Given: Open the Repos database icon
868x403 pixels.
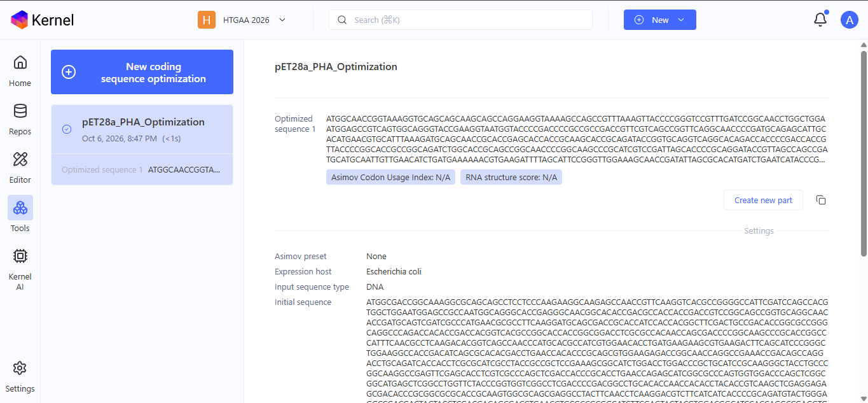Looking at the screenshot, I should (x=20, y=111).
